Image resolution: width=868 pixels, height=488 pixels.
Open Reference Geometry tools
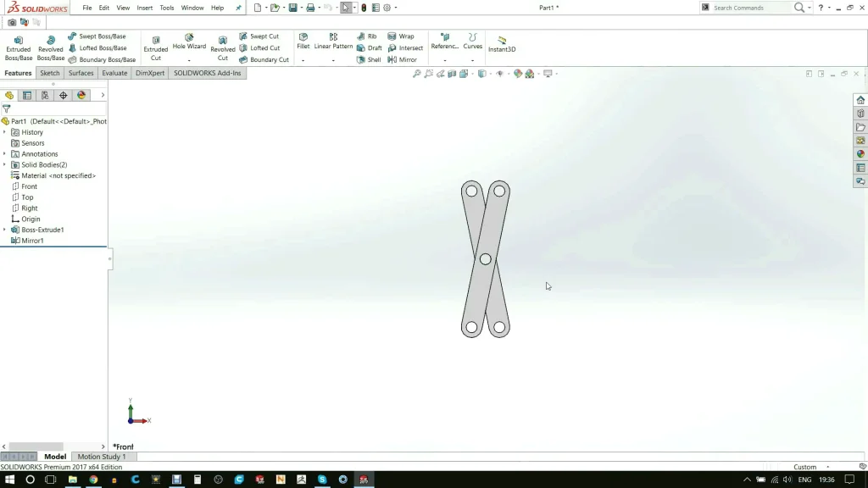pos(444,41)
